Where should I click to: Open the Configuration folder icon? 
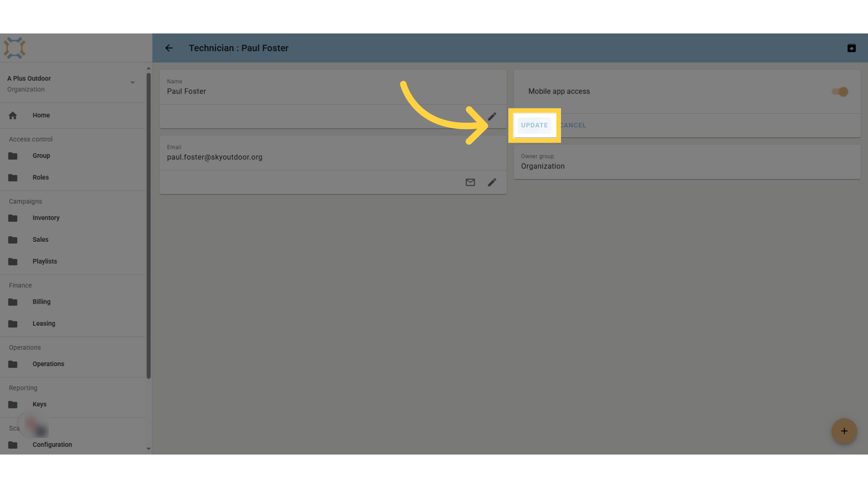[x=13, y=445]
